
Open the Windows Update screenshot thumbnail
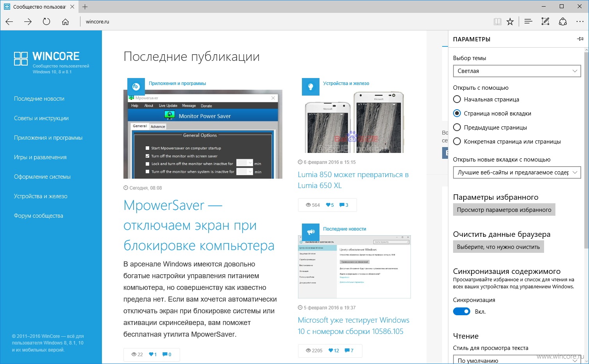[x=354, y=267]
